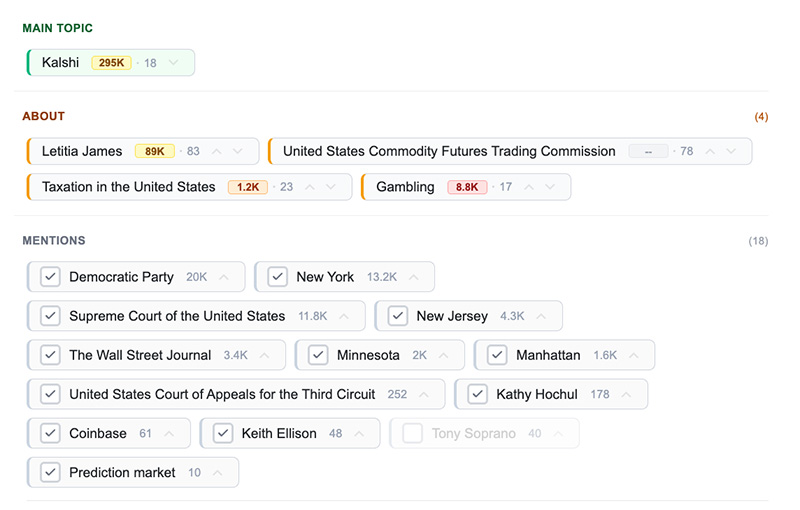Click the Mentions count (18)
The height and width of the screenshot is (510, 800).
coord(758,241)
